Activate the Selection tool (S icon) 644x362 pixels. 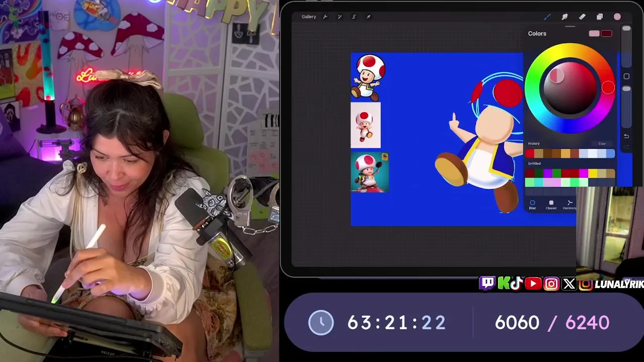354,17
